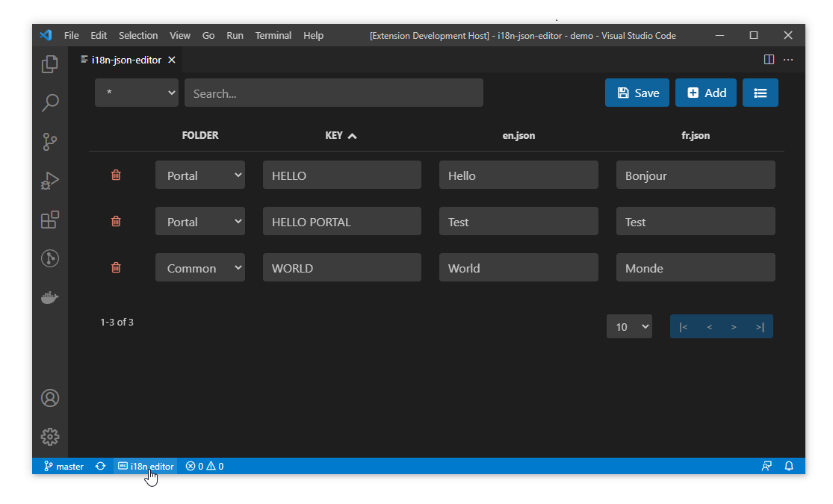
Task: Open the Explorer view in the activity bar
Action: click(49, 64)
